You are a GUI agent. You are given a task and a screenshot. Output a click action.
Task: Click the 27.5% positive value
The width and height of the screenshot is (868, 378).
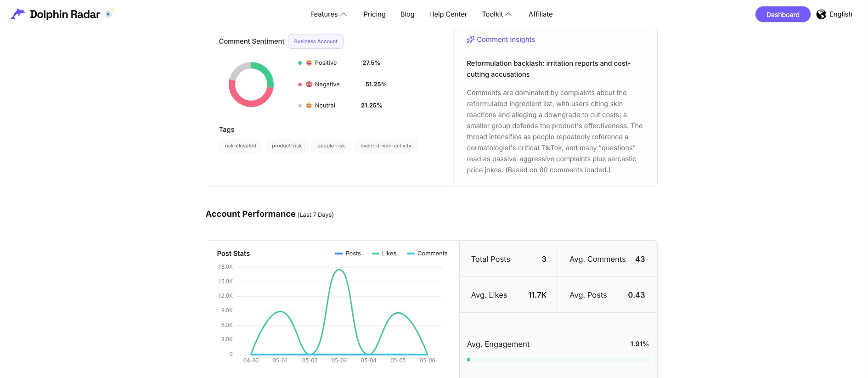(x=371, y=63)
